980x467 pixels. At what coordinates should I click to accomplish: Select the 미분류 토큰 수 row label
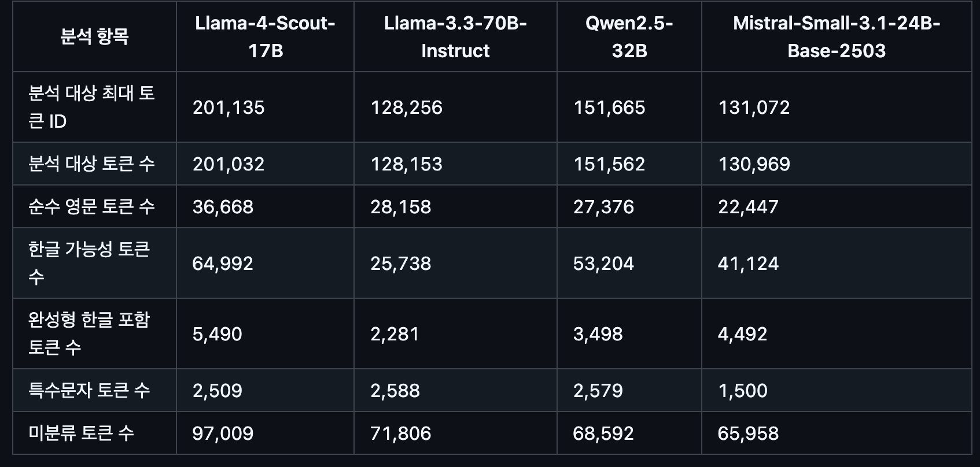81,433
